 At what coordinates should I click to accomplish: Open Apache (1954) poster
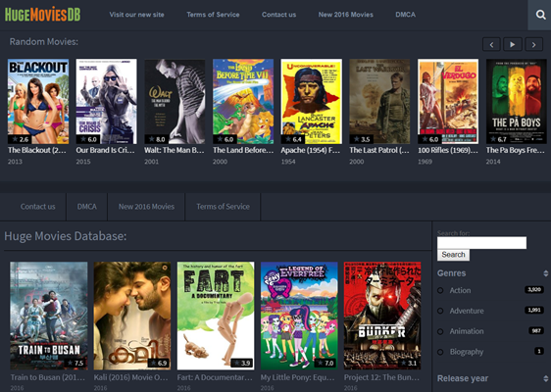312,101
